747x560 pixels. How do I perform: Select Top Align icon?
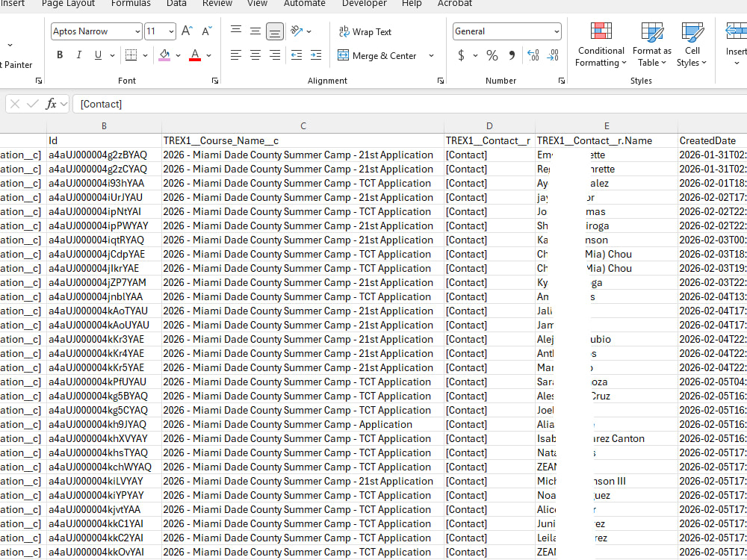(x=236, y=31)
